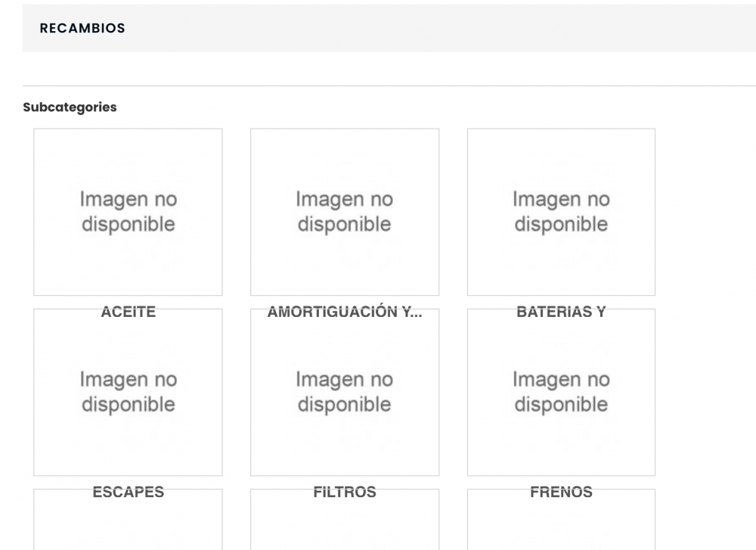Click the Subcategories heading
Image resolution: width=756 pixels, height=550 pixels.
point(69,107)
